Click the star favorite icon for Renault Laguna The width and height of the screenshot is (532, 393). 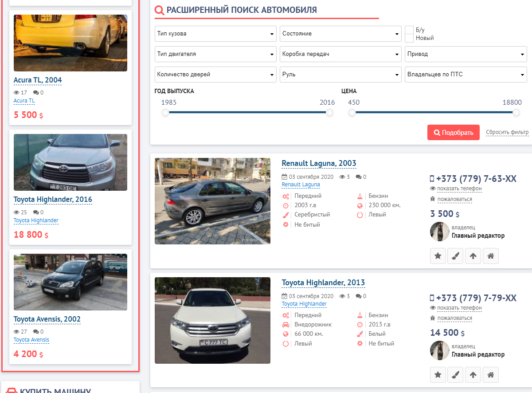coord(438,256)
